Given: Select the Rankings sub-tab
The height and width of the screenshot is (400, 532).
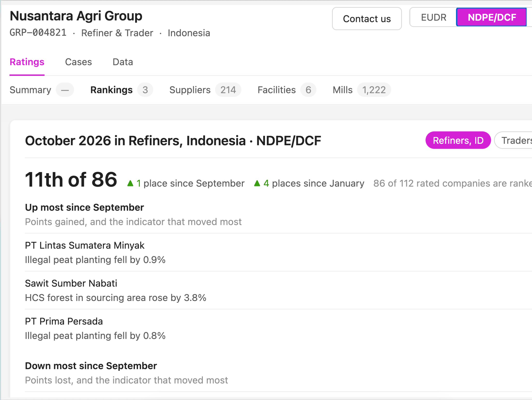Looking at the screenshot, I should click(x=121, y=90).
